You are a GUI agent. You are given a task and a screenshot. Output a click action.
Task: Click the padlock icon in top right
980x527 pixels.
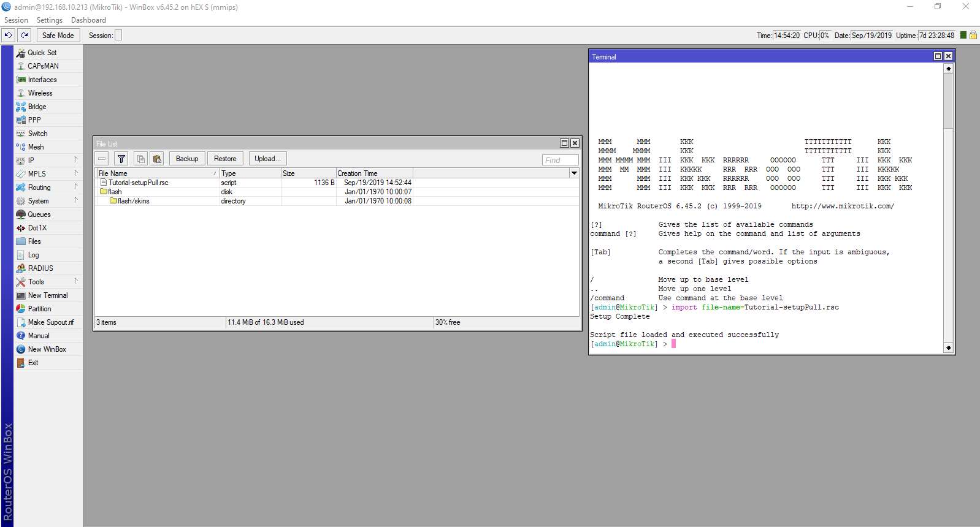coord(973,35)
